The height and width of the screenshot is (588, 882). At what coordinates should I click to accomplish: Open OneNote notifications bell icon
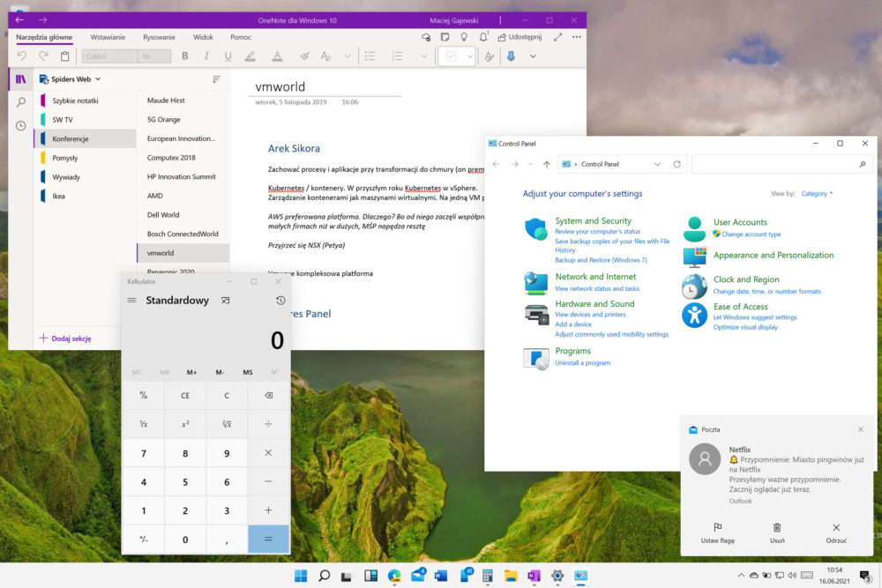[x=483, y=37]
